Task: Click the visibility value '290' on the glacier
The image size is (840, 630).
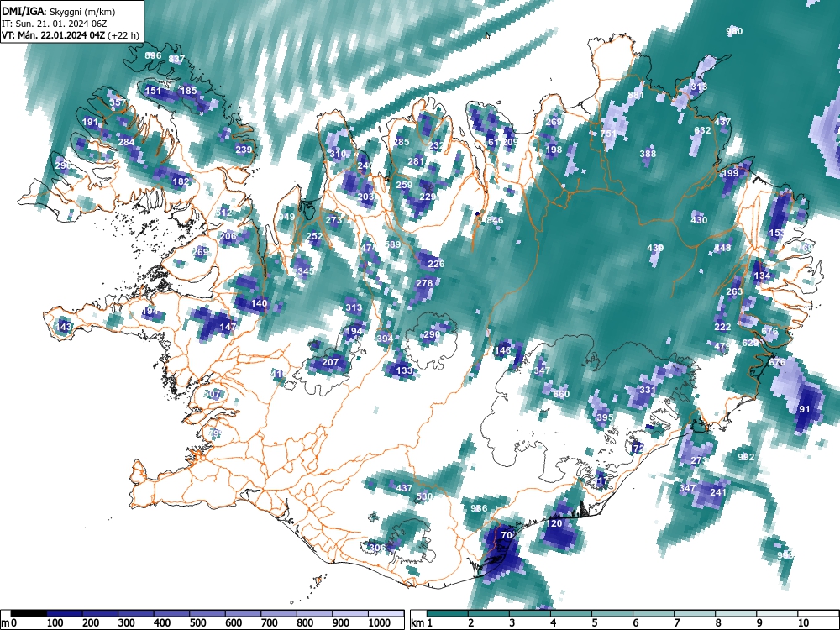Action: (432, 335)
